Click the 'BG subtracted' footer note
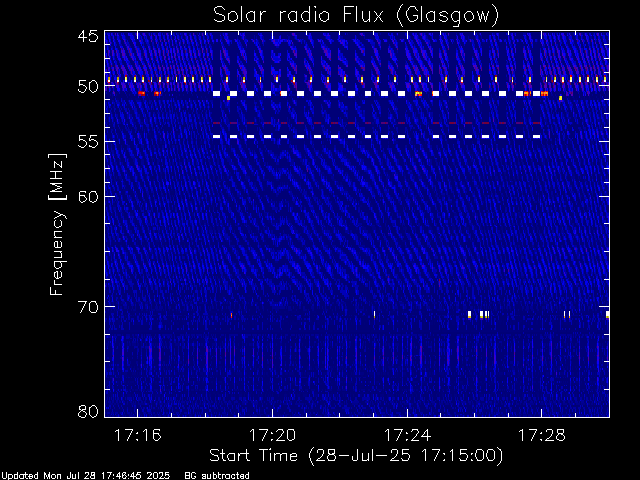This screenshot has width=640, height=480. (217, 476)
